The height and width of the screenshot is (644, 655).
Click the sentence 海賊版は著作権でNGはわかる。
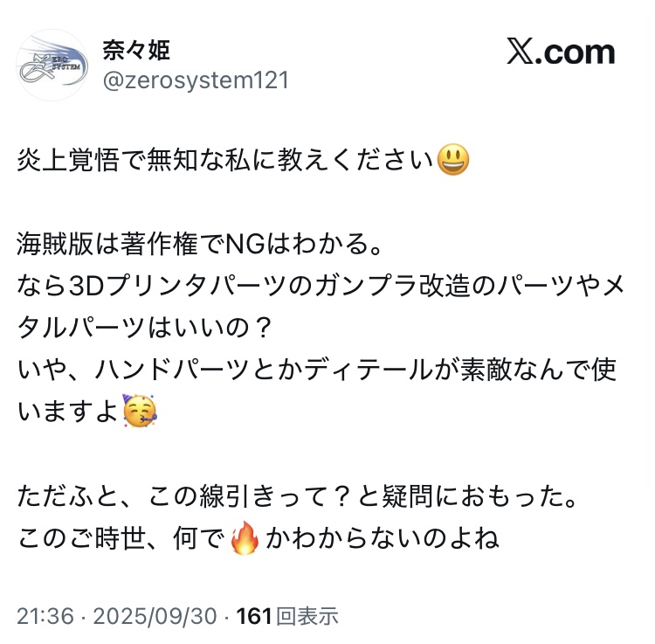click(x=199, y=244)
